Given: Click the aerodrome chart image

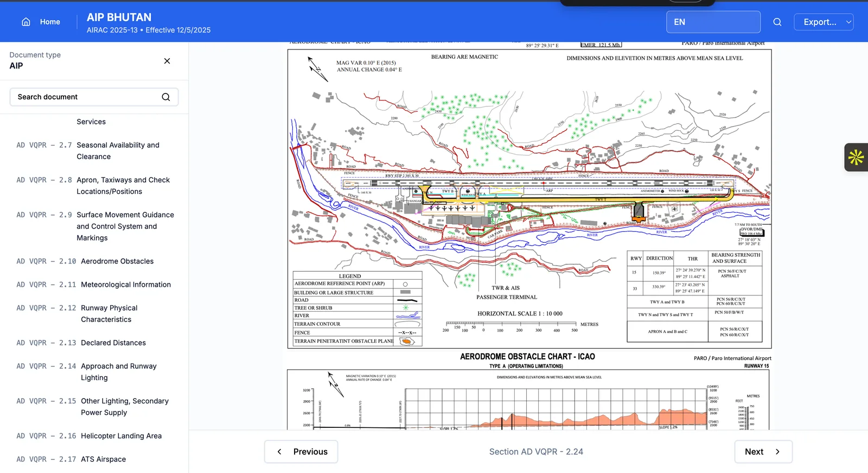Looking at the screenshot, I should point(529,199).
